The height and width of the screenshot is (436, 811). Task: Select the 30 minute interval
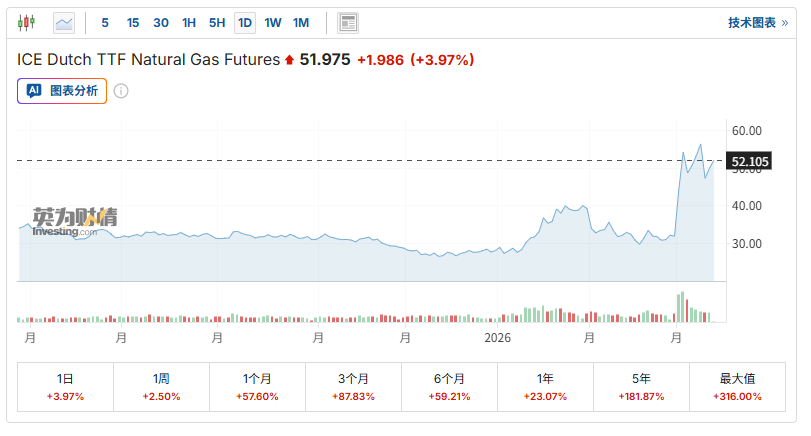pos(161,22)
